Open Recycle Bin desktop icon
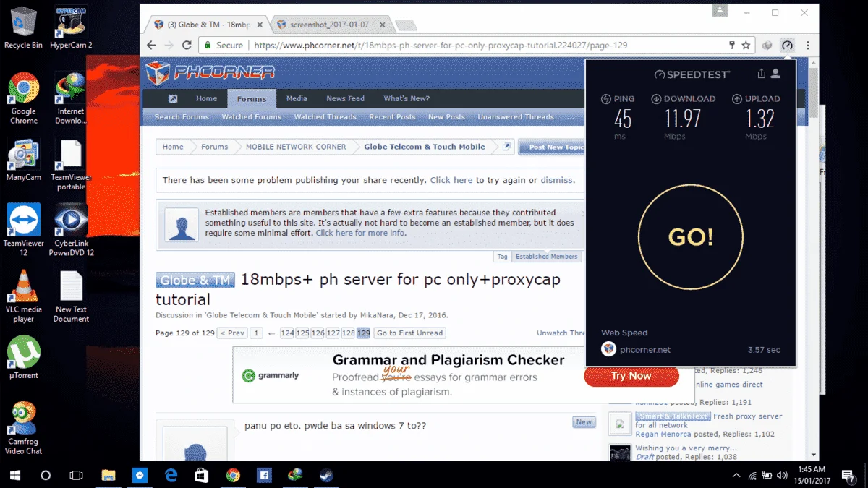 pyautogui.click(x=23, y=27)
